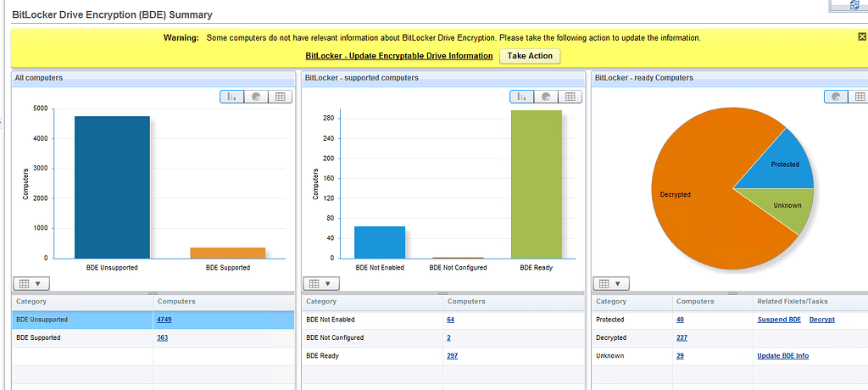868x390 pixels.
Task: Sort supported computers table by Category header
Action: pyautogui.click(x=372, y=302)
